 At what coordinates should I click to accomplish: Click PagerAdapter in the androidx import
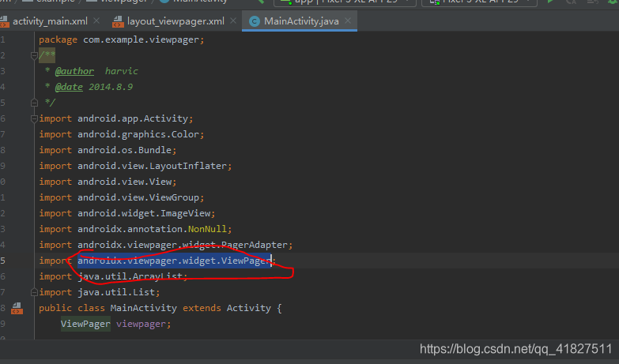point(255,245)
